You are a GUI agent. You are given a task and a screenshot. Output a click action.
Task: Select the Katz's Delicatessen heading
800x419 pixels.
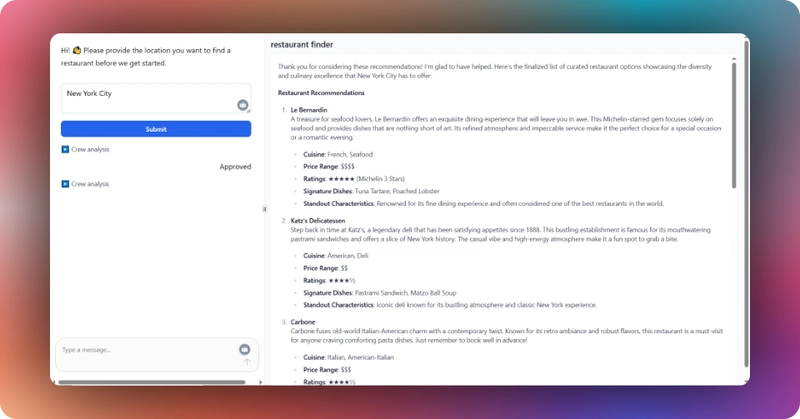coord(318,220)
